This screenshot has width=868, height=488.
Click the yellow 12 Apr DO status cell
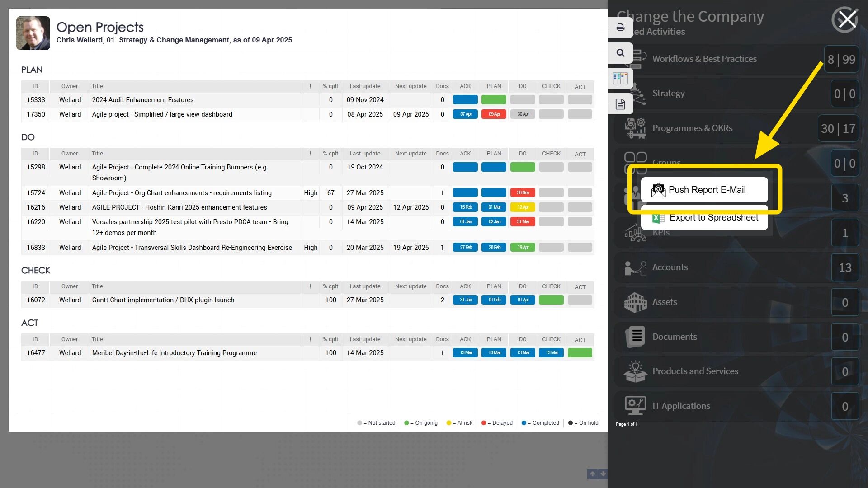tap(523, 207)
